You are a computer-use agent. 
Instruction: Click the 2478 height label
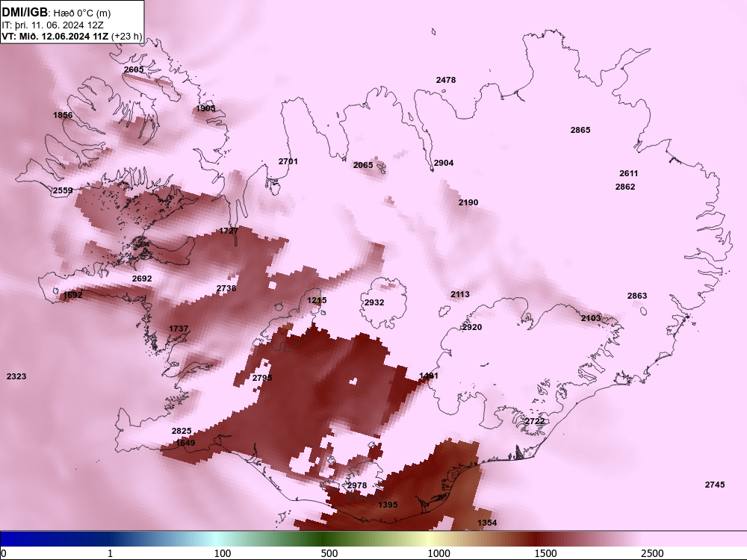[446, 80]
